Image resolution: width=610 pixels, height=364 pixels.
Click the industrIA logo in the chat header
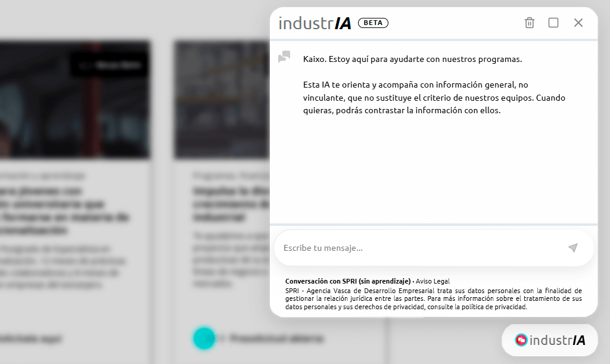tap(315, 23)
